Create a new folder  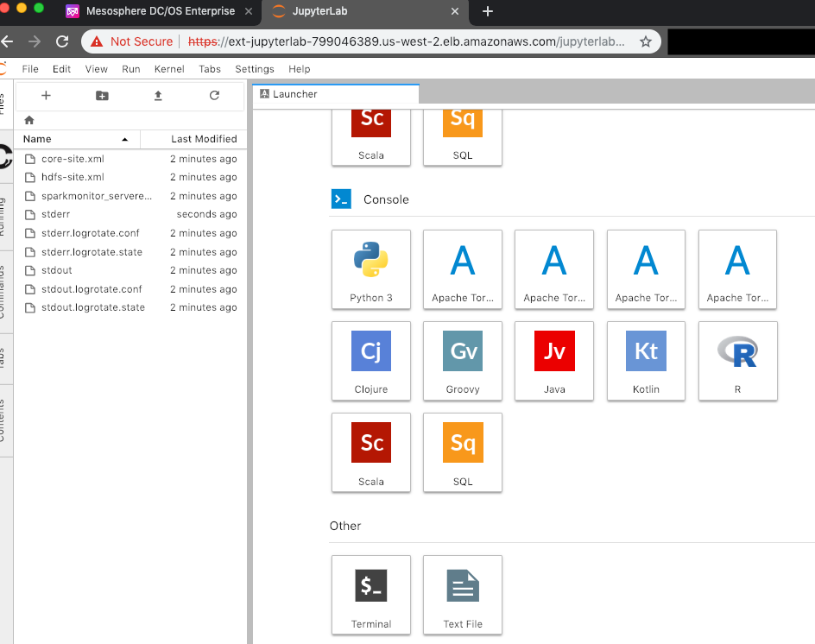coord(103,96)
